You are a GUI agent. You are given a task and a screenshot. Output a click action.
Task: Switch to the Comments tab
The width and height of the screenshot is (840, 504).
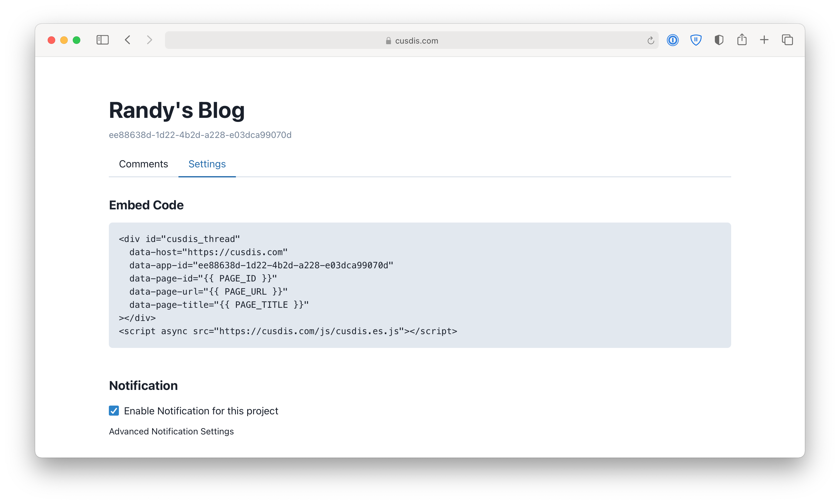click(x=143, y=164)
